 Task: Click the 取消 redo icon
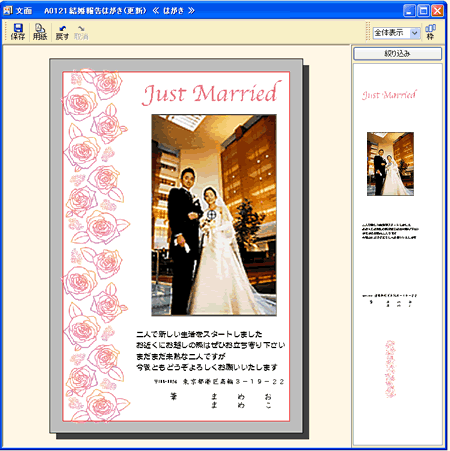click(81, 33)
